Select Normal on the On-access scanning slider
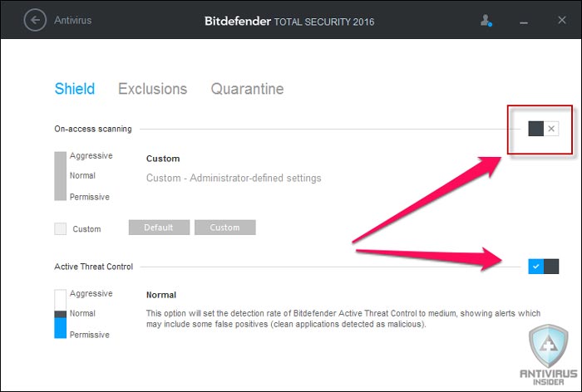The width and height of the screenshot is (582, 392). point(82,175)
